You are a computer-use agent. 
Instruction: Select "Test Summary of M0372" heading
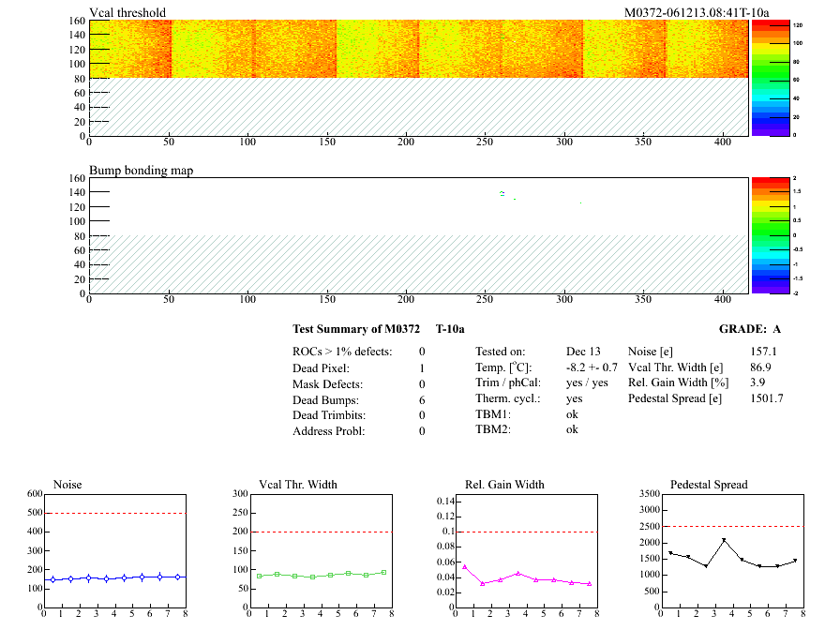(x=356, y=329)
